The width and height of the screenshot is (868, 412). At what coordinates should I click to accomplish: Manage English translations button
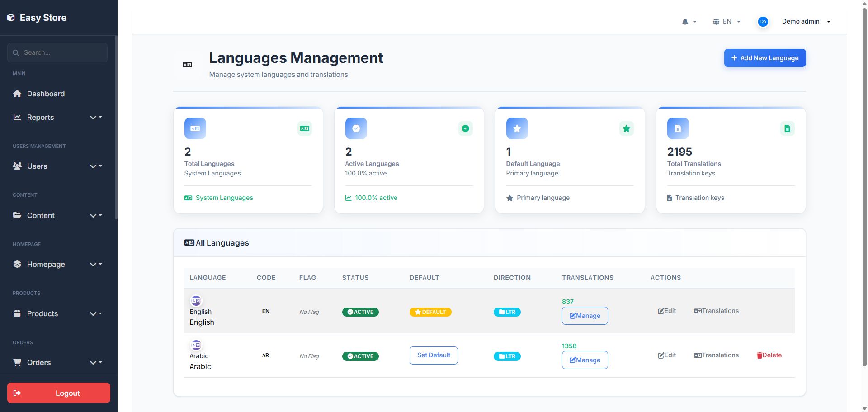point(585,316)
